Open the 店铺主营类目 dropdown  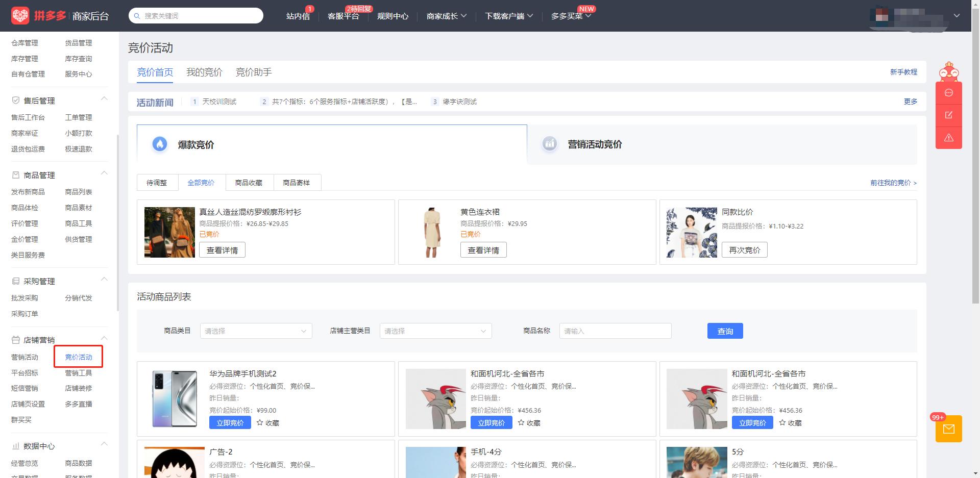pyautogui.click(x=435, y=331)
